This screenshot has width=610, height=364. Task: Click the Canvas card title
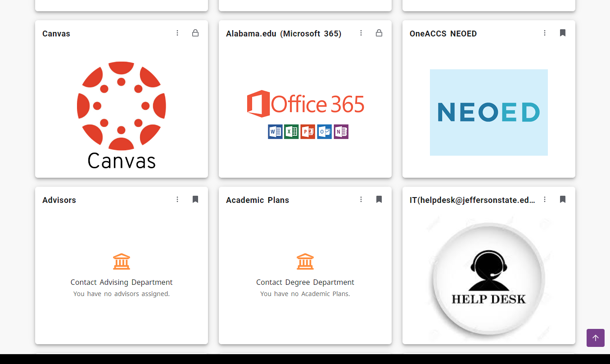click(x=56, y=34)
